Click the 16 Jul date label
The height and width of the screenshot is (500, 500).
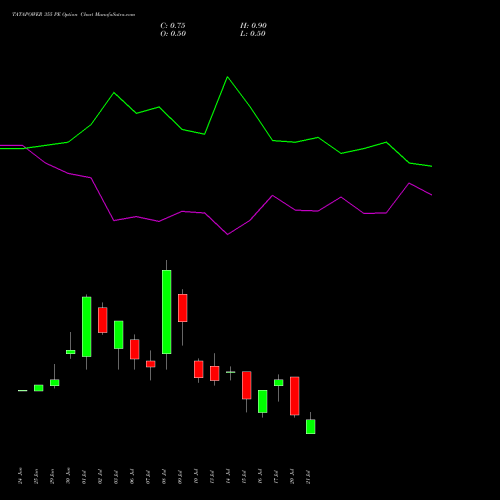tap(261, 477)
